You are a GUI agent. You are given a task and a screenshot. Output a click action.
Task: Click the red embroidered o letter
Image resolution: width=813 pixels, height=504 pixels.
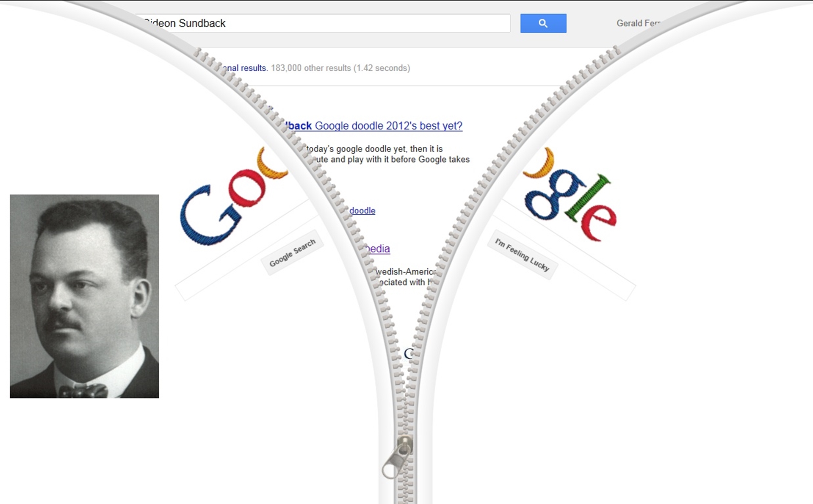coord(247,188)
